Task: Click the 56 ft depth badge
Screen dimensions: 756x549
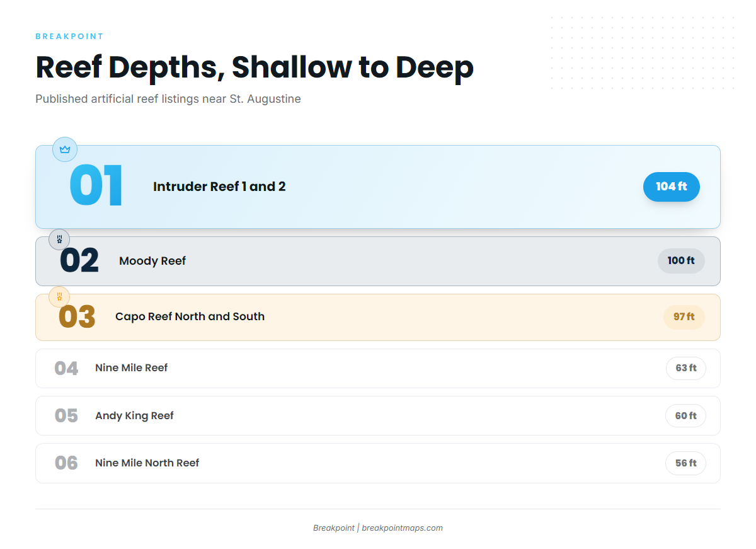Action: click(686, 463)
